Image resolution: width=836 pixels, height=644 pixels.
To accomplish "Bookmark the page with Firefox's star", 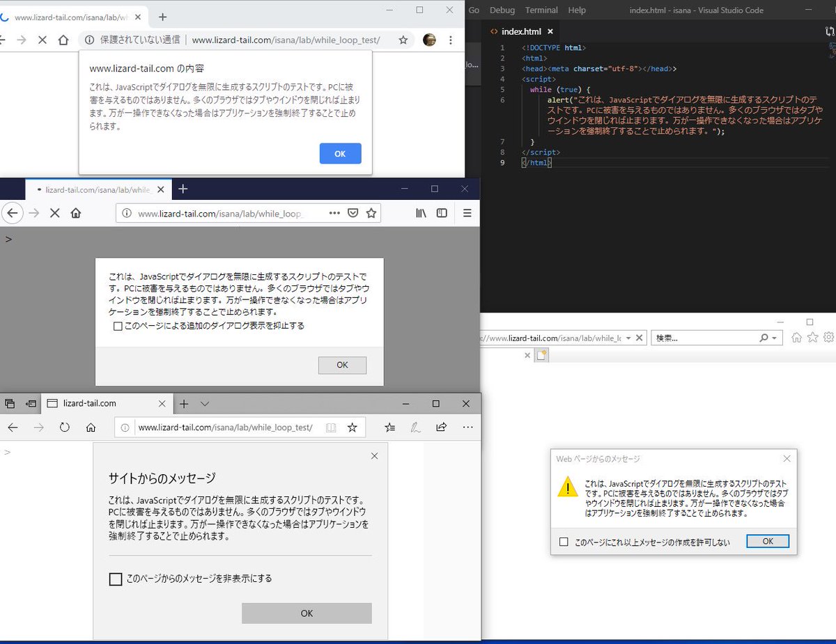I will pyautogui.click(x=371, y=213).
